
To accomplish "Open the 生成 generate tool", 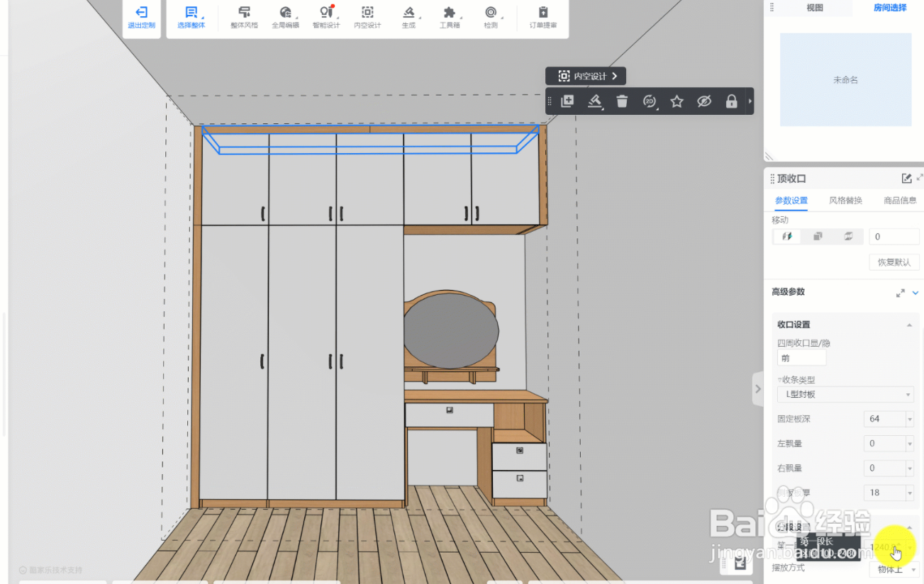I will pos(408,18).
